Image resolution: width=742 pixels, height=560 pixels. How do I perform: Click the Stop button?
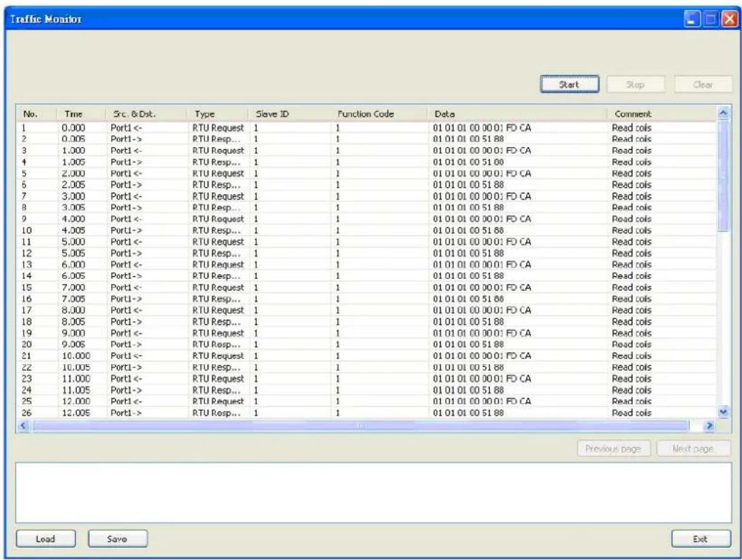tap(636, 84)
